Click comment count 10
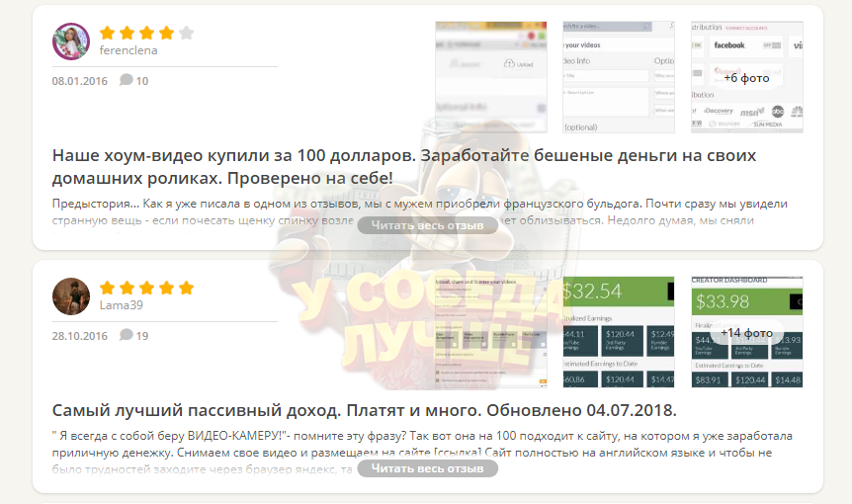This screenshot has height=504, width=852. point(141,81)
